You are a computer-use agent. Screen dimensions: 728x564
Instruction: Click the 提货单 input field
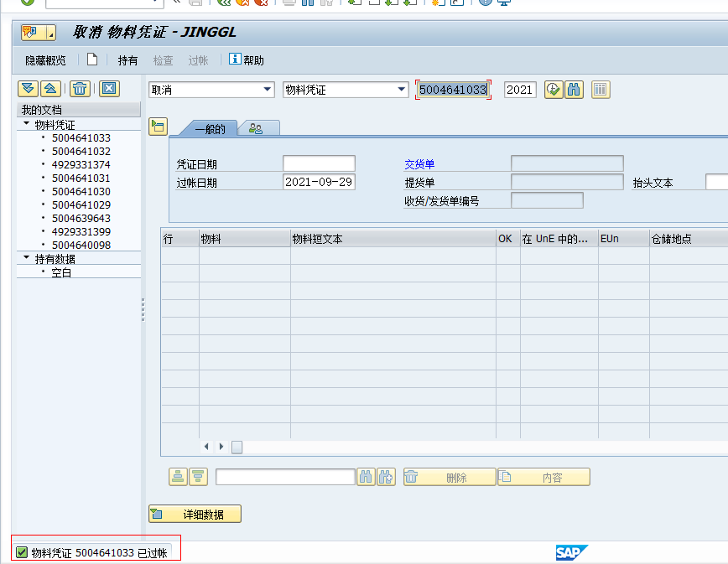coord(567,182)
